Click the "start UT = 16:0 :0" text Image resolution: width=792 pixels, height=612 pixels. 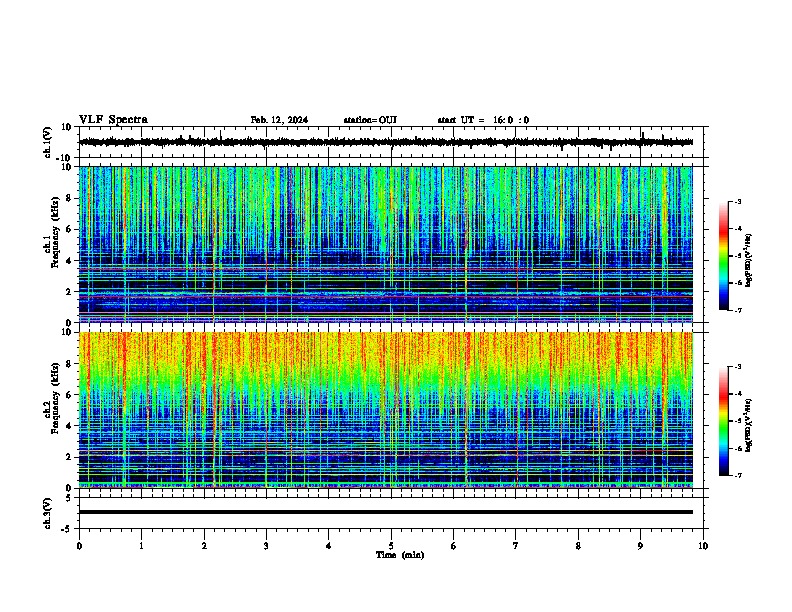(483, 120)
